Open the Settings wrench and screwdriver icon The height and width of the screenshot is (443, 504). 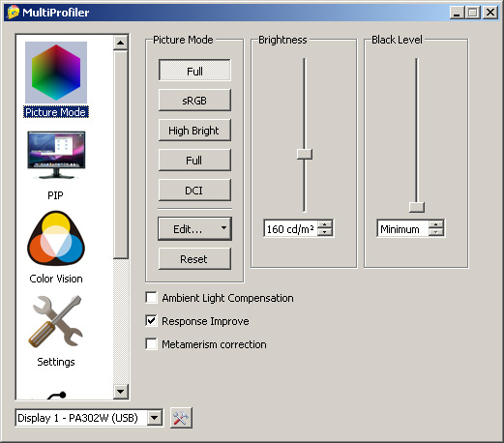tap(56, 321)
